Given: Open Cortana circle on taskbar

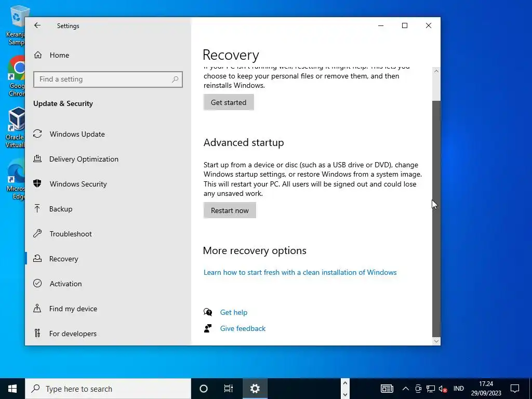Looking at the screenshot, I should (204, 389).
